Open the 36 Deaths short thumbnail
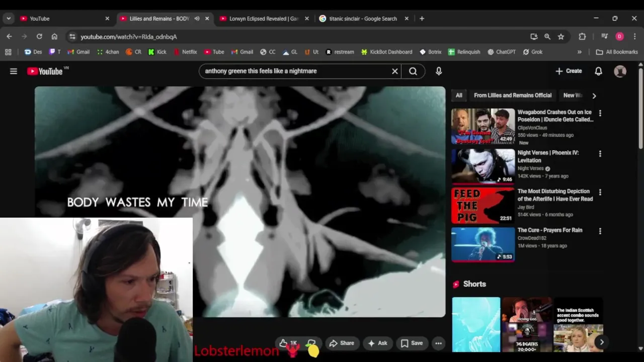Viewport: 644px width, 362px height. [x=527, y=325]
